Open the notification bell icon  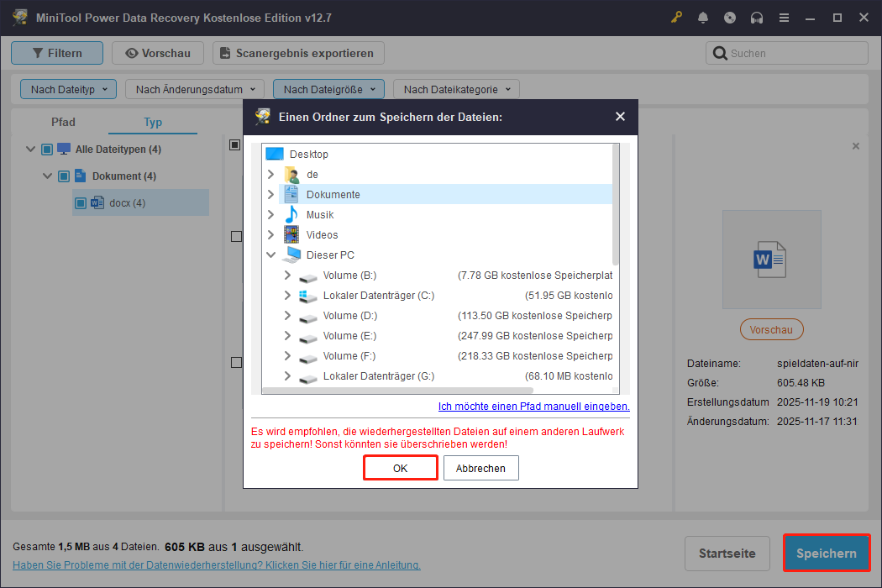[702, 18]
